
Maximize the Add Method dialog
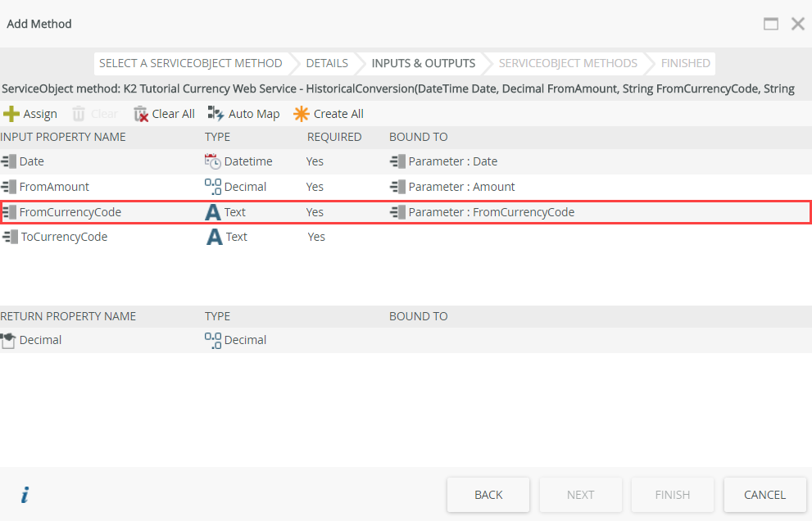pos(771,24)
